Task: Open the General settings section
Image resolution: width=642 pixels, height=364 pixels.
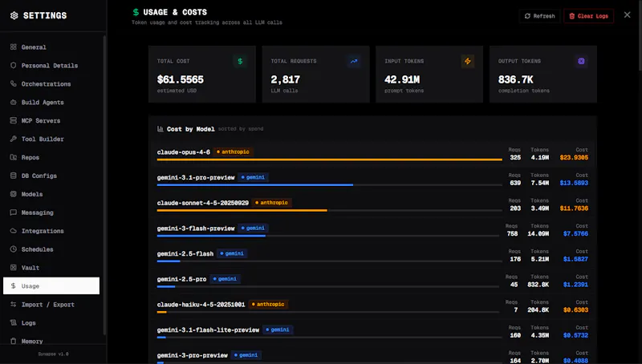Action: [51, 47]
